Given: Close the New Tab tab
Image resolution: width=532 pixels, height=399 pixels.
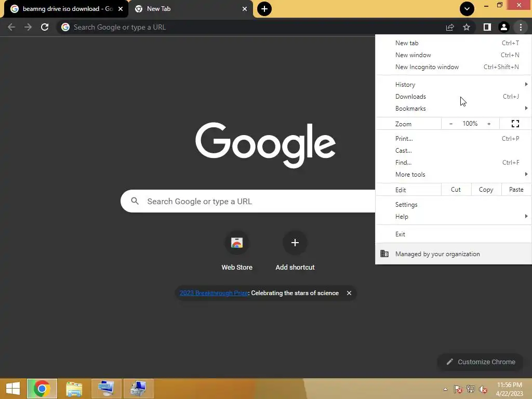Looking at the screenshot, I should pos(245,9).
